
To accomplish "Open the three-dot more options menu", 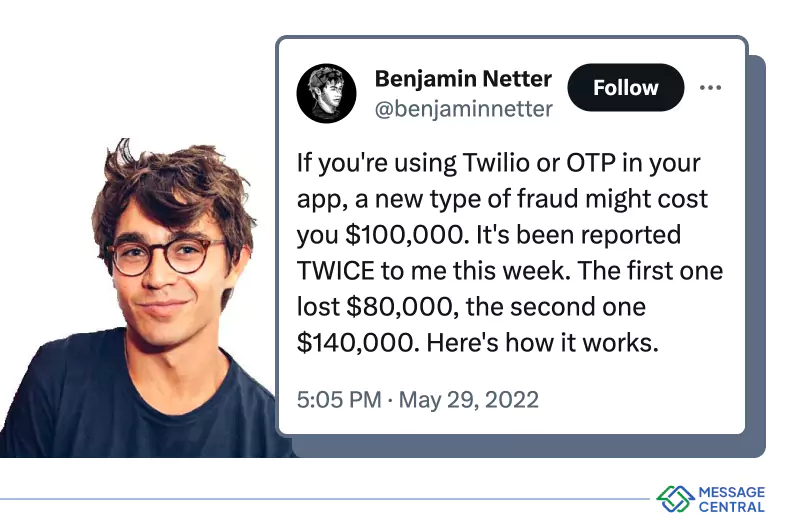I will coord(710,87).
